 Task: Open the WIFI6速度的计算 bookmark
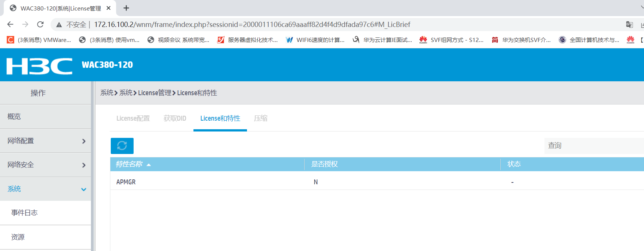[315, 40]
